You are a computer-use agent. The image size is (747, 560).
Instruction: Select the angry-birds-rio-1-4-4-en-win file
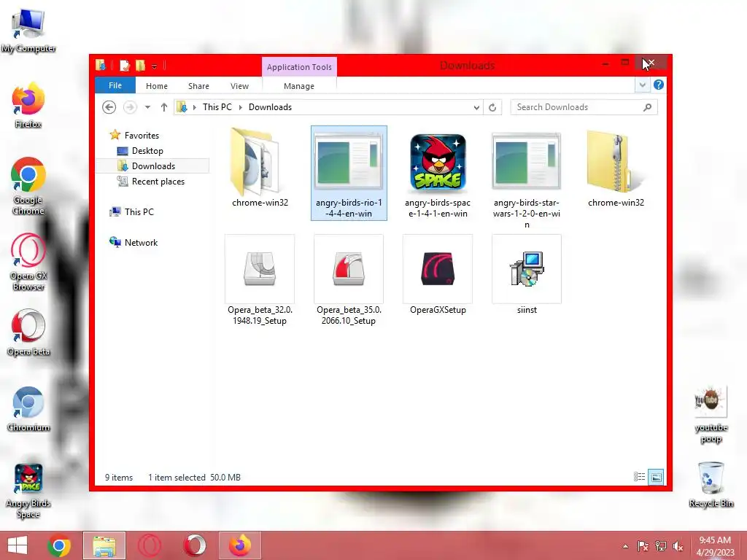pyautogui.click(x=349, y=173)
